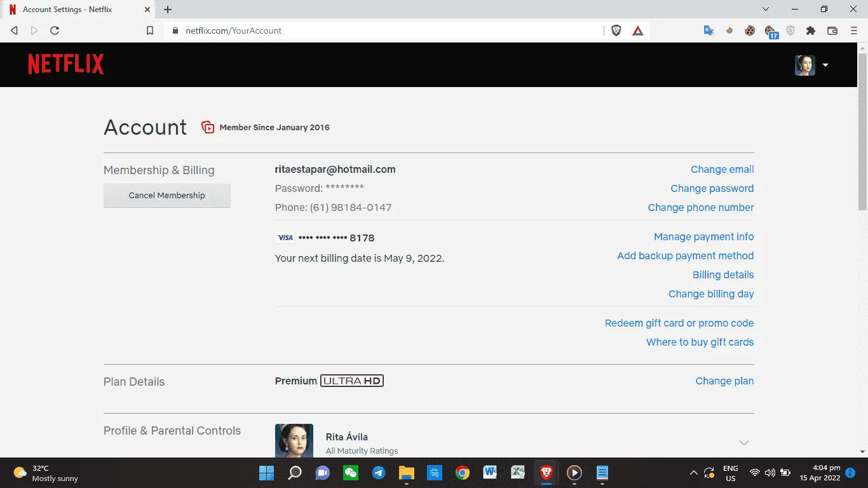Click the Brave Rewards triangle icon
The image size is (868, 488).
pos(637,30)
